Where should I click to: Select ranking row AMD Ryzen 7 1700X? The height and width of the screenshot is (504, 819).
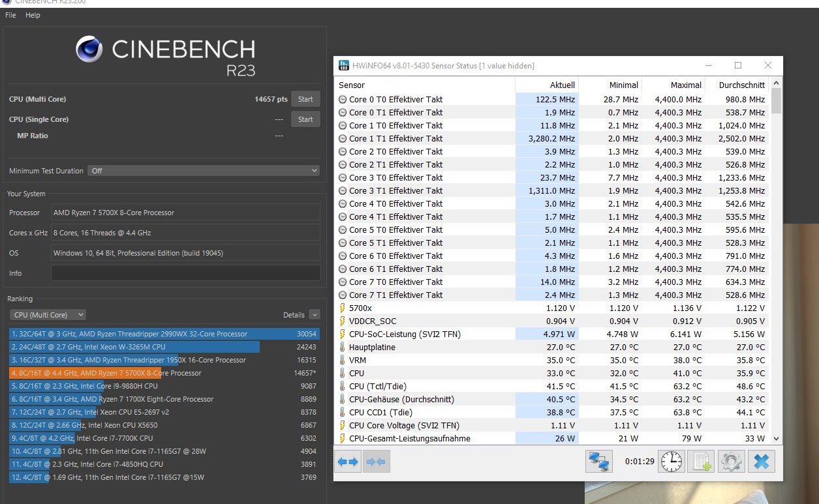164,399
